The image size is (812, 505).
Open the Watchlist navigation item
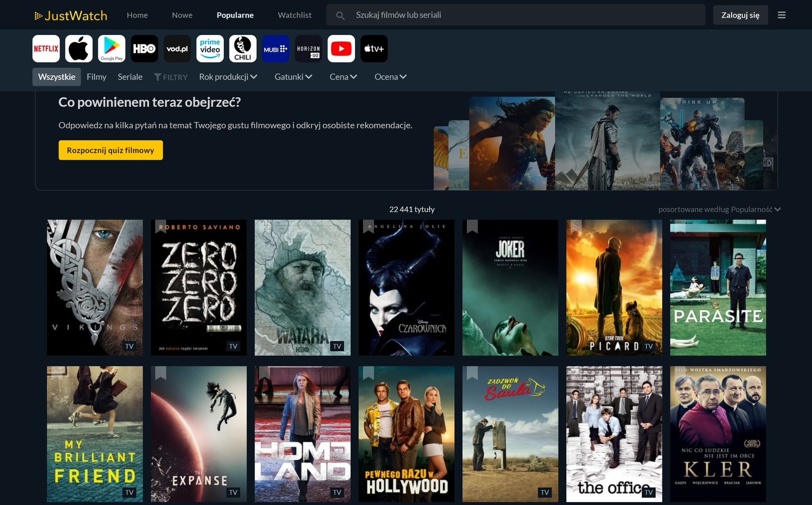[x=295, y=15]
